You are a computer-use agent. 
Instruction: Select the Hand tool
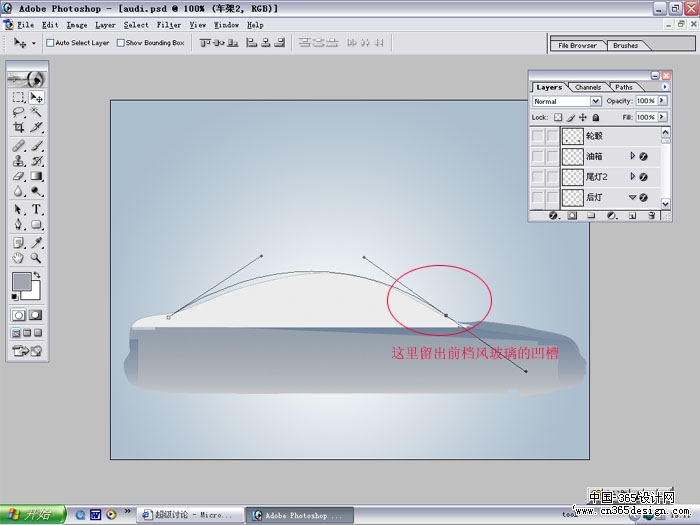tap(18, 258)
